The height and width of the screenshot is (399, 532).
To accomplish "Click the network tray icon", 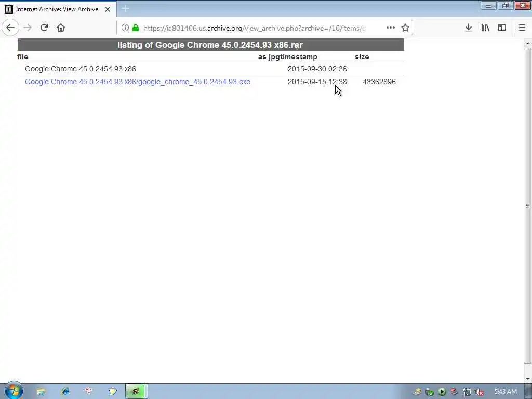I will [x=467, y=392].
